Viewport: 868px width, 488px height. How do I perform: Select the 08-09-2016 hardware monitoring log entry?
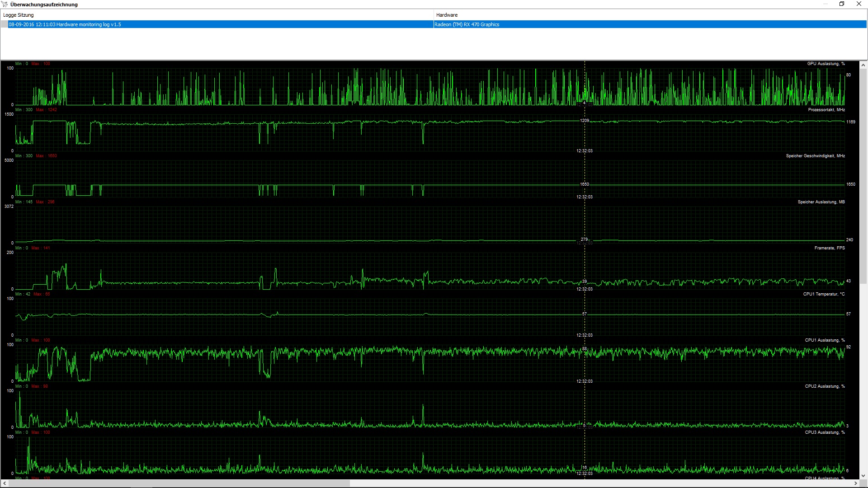(x=65, y=24)
